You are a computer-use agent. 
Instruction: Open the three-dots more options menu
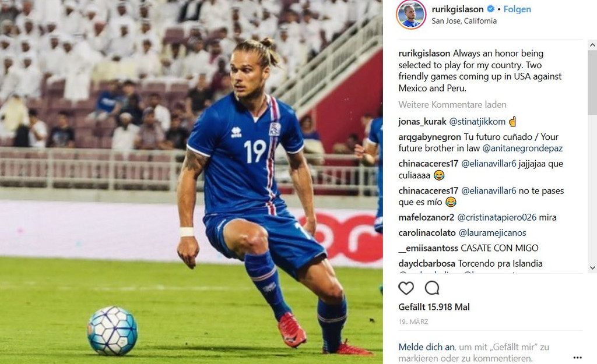coord(578,357)
